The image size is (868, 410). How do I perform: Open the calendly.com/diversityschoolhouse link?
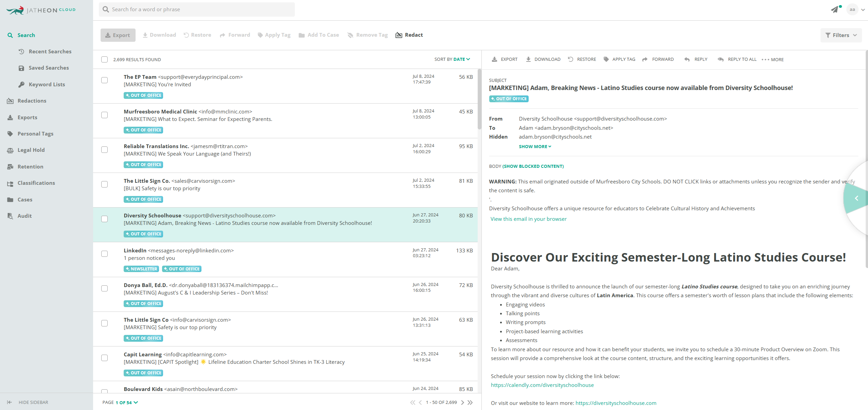542,385
